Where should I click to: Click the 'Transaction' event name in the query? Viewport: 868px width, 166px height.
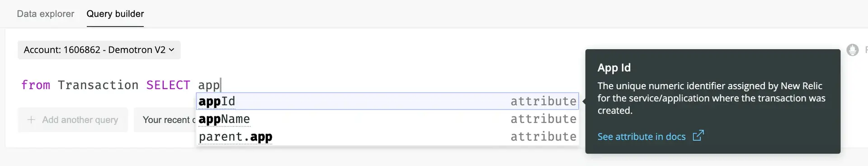tap(98, 85)
